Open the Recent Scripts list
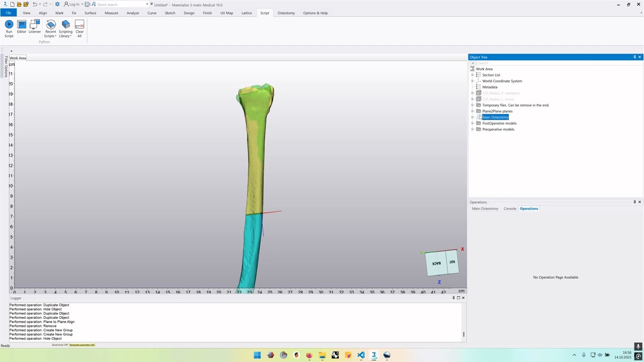 coord(51,29)
